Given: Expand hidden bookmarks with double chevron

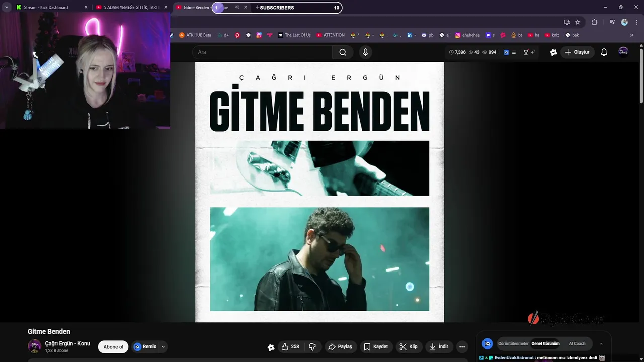Looking at the screenshot, I should pos(632,35).
